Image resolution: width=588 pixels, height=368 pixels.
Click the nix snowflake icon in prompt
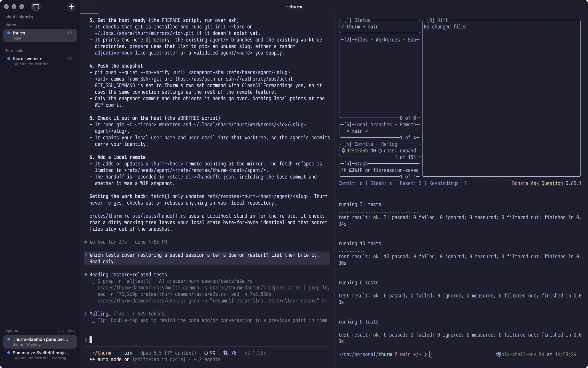coord(499,354)
